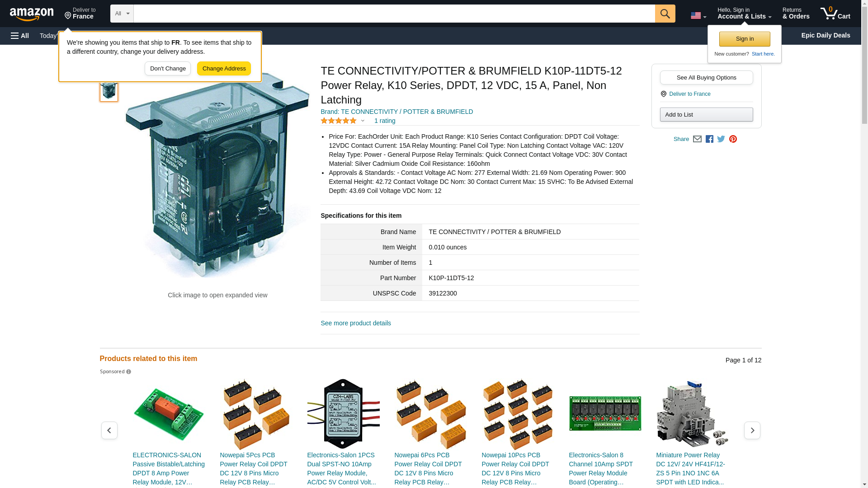Go to next related products page
Image resolution: width=868 pixels, height=488 pixels.
(x=752, y=430)
